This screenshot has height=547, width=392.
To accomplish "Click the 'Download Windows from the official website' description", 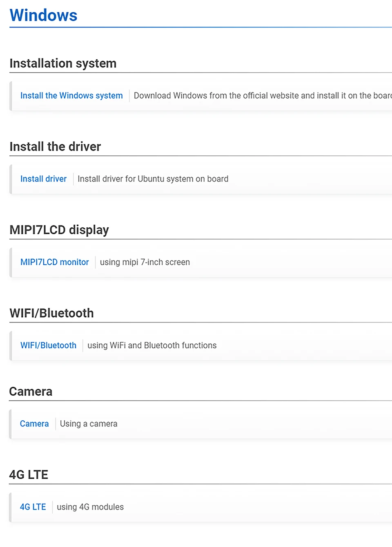I will tap(261, 96).
